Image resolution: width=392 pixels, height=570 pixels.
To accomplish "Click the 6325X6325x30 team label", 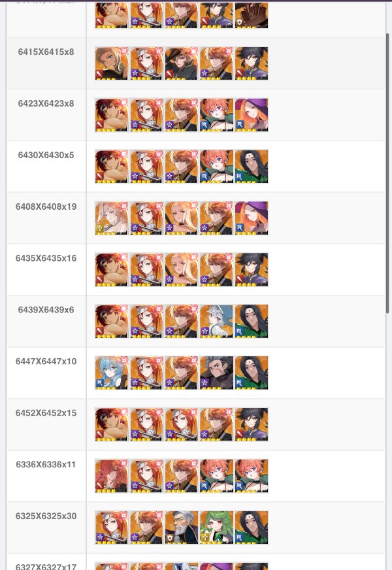I will pos(46,516).
